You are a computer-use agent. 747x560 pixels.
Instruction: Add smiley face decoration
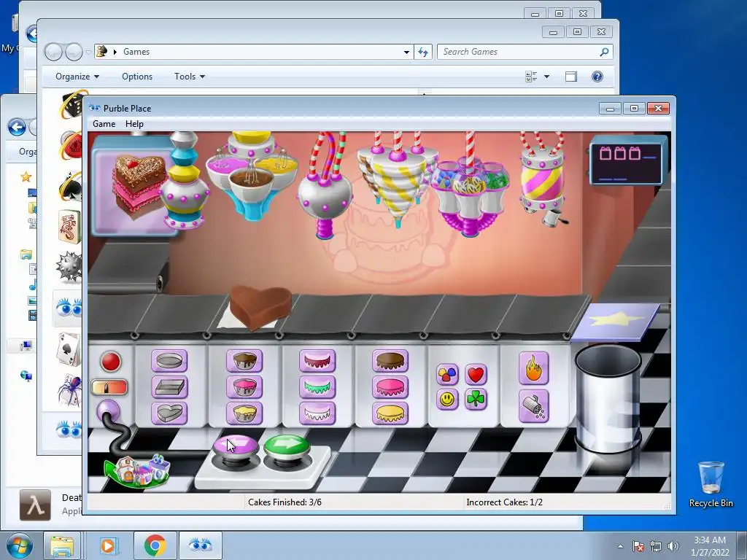pyautogui.click(x=447, y=400)
